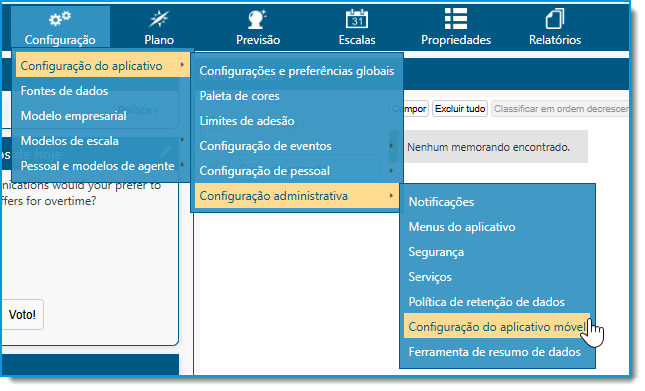Click the Voto! button
The height and width of the screenshot is (391, 645).
click(x=22, y=315)
